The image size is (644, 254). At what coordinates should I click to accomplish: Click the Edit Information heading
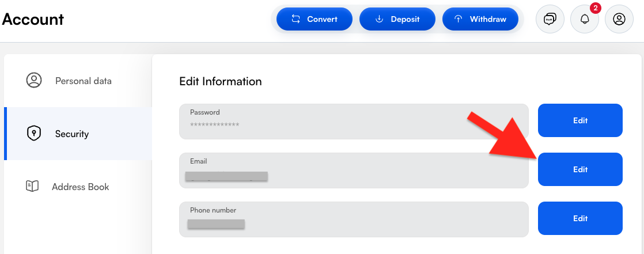221,81
